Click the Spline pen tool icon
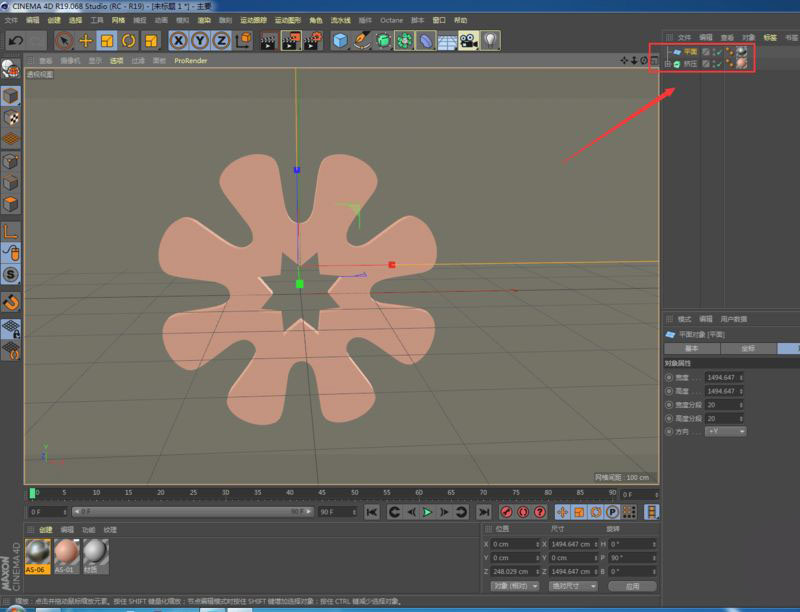The width and height of the screenshot is (800, 612). pyautogui.click(x=361, y=40)
